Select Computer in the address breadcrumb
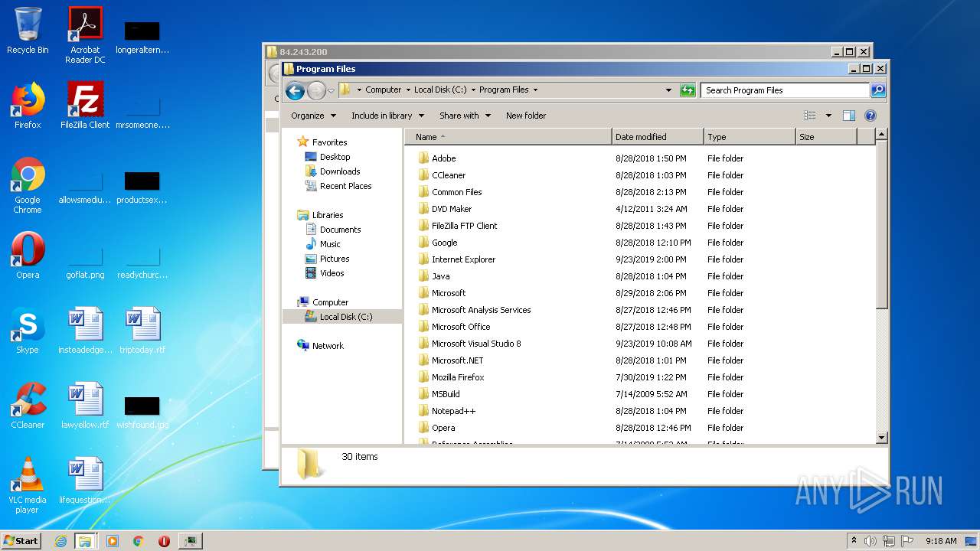Screen dimensions: 980x551 pos(383,90)
